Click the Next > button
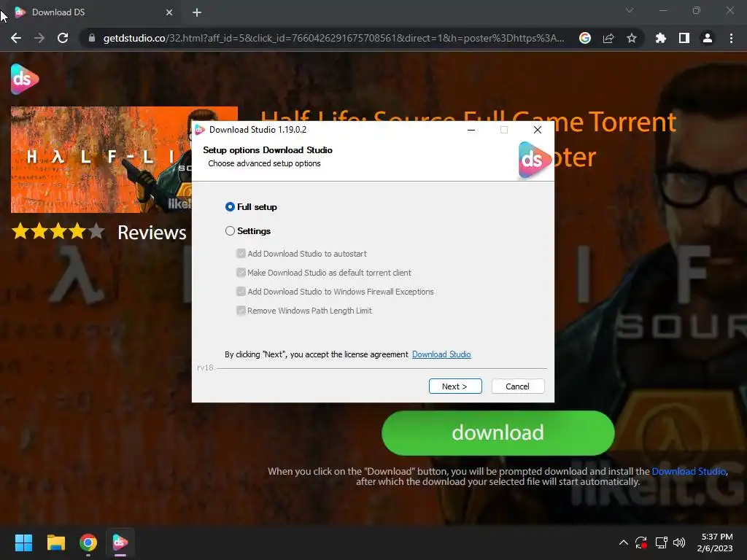This screenshot has width=747, height=560. pyautogui.click(x=455, y=386)
